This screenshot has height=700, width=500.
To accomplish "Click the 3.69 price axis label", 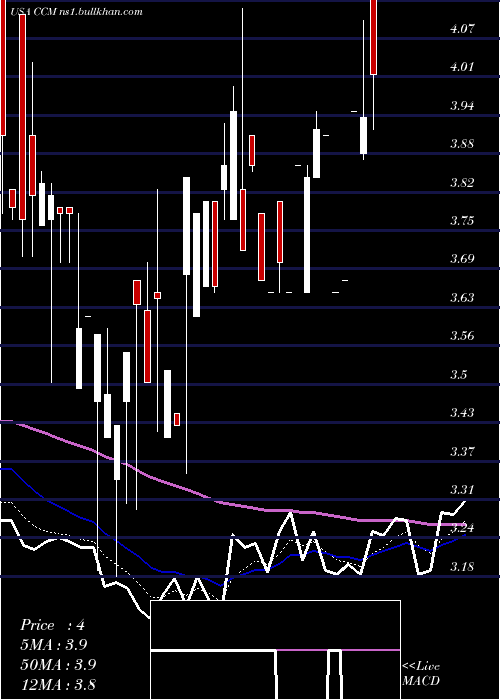I will point(462,259).
